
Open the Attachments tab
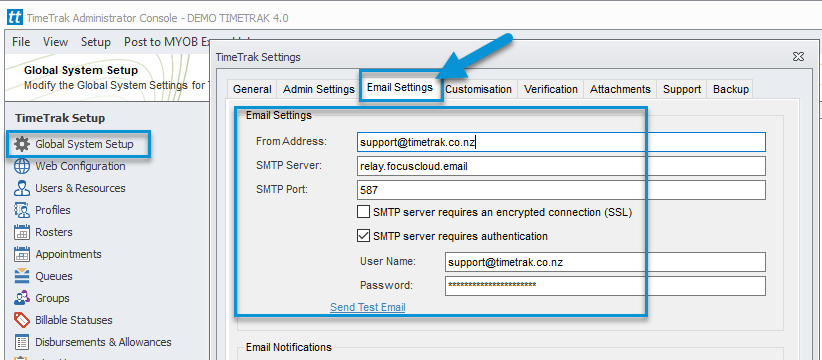tap(620, 89)
